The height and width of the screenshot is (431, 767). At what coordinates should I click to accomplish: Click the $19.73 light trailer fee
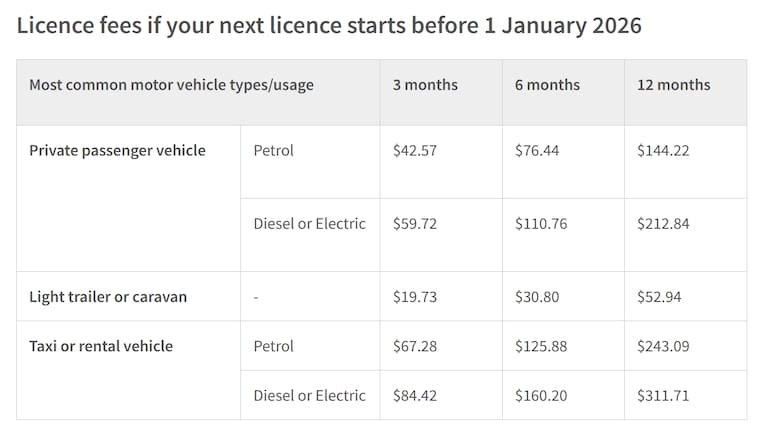(414, 297)
